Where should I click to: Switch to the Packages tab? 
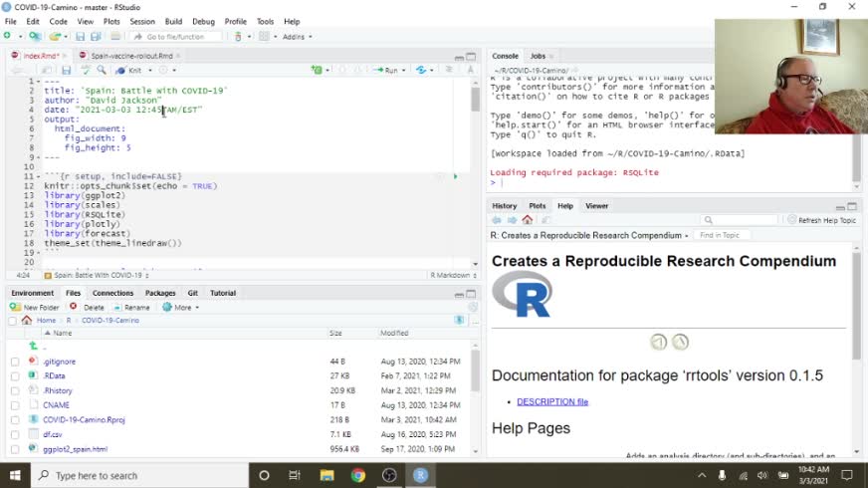click(x=160, y=293)
